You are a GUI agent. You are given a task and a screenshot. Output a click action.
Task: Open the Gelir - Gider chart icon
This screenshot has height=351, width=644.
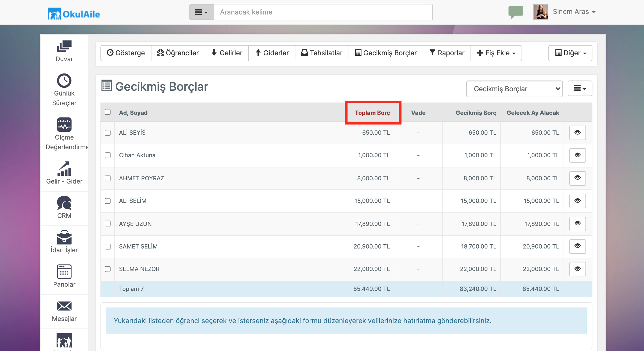point(64,169)
